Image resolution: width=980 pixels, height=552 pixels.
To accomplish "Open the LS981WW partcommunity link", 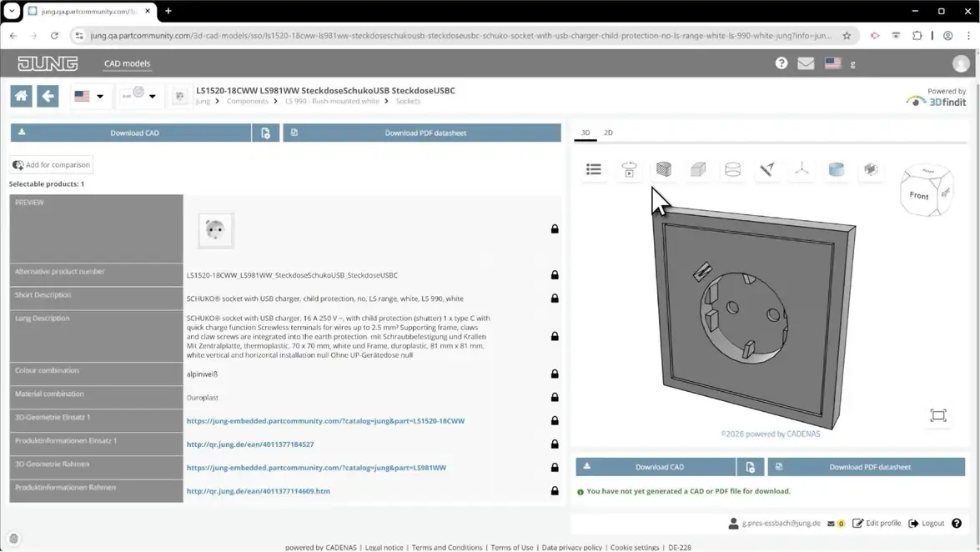I will pyautogui.click(x=316, y=468).
